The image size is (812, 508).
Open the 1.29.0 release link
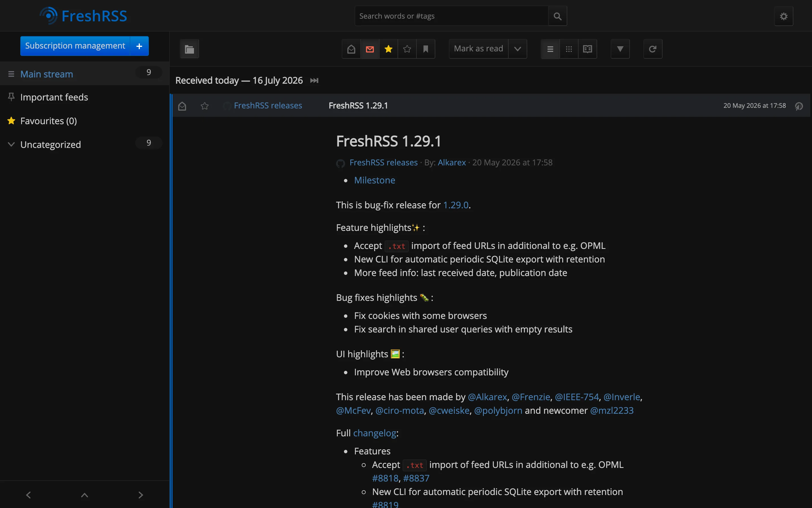tap(456, 205)
